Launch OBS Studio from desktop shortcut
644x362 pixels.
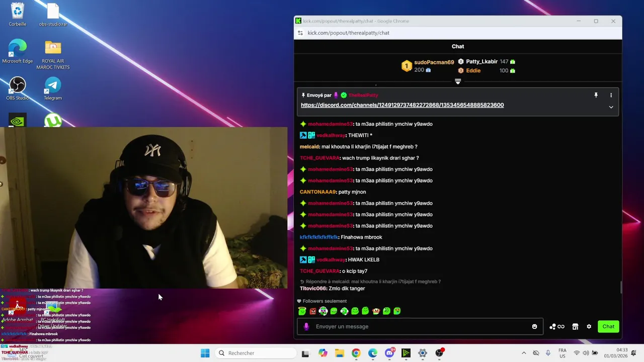[17, 88]
